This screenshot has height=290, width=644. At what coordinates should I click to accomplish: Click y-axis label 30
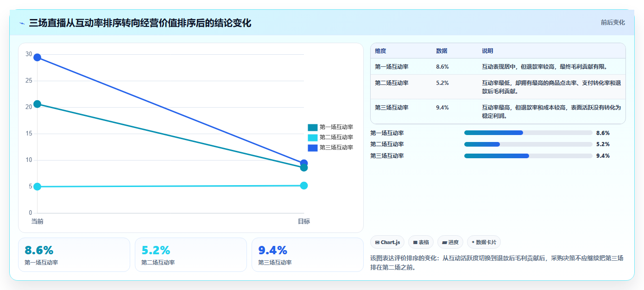(x=29, y=54)
